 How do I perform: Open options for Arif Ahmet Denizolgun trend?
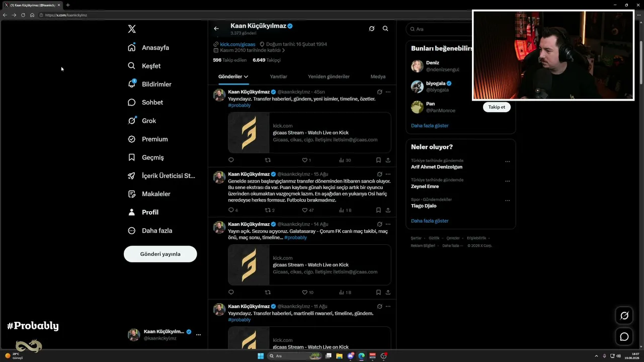(x=507, y=162)
